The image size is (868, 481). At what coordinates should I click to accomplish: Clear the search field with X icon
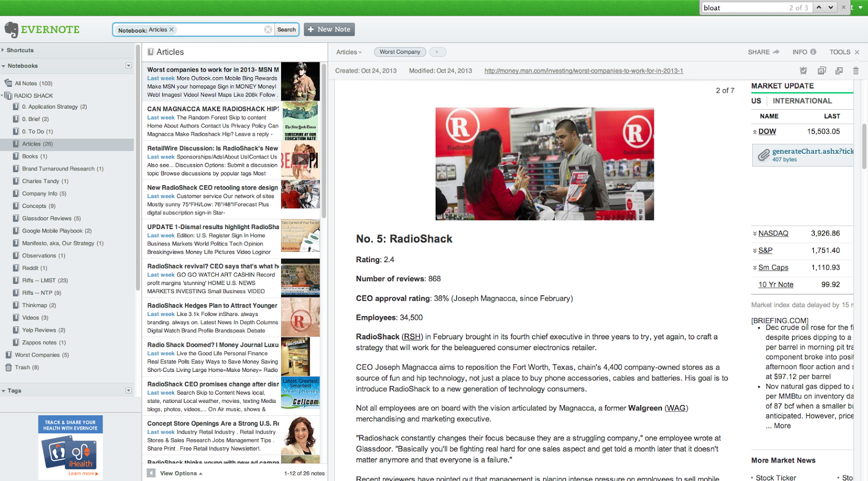[268, 30]
